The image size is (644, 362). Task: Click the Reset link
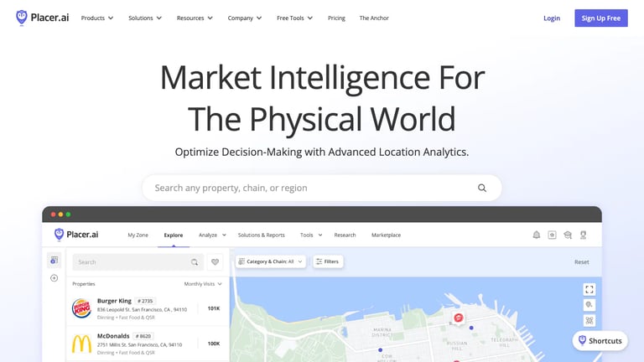point(582,261)
